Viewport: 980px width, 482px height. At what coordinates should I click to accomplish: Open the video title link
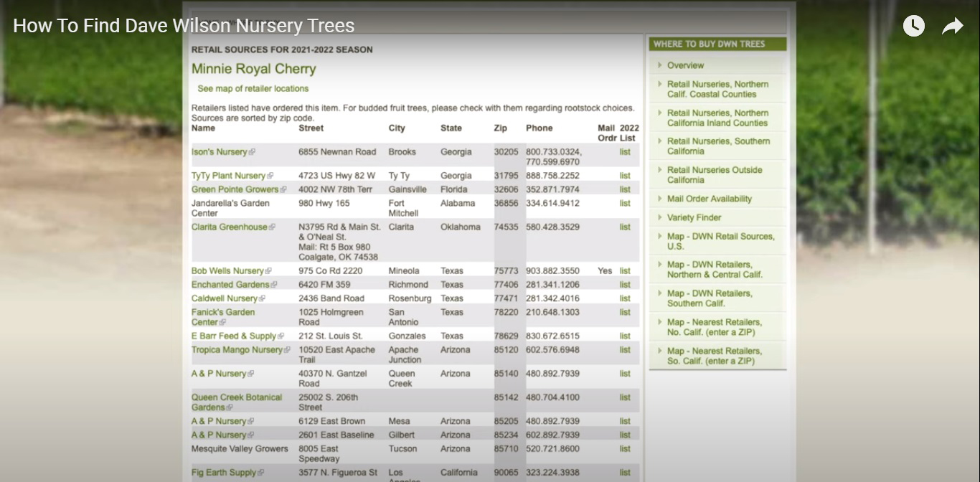[x=184, y=26]
